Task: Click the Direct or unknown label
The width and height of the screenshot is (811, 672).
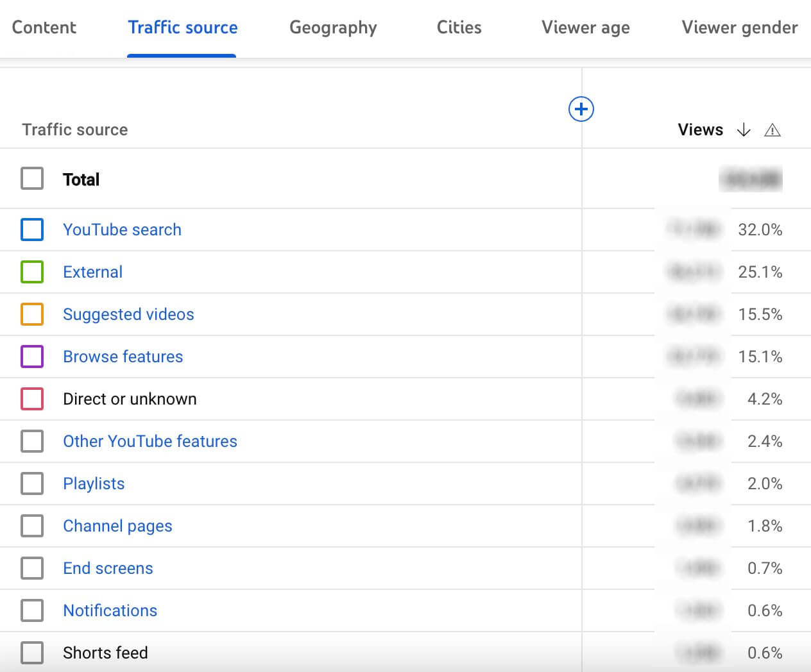Action: coord(130,399)
